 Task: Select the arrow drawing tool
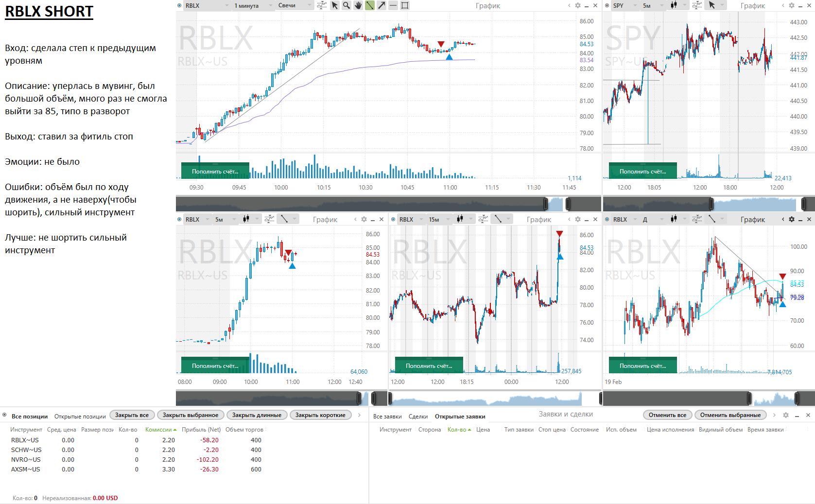point(381,5)
